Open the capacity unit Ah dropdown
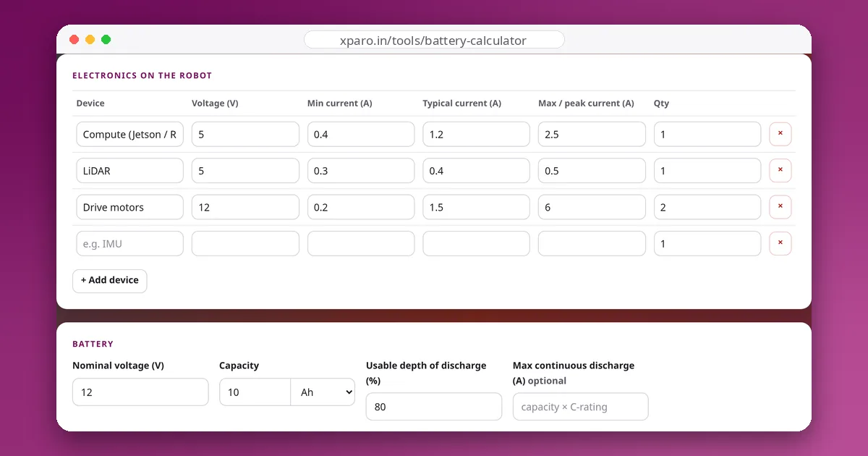 [x=323, y=392]
